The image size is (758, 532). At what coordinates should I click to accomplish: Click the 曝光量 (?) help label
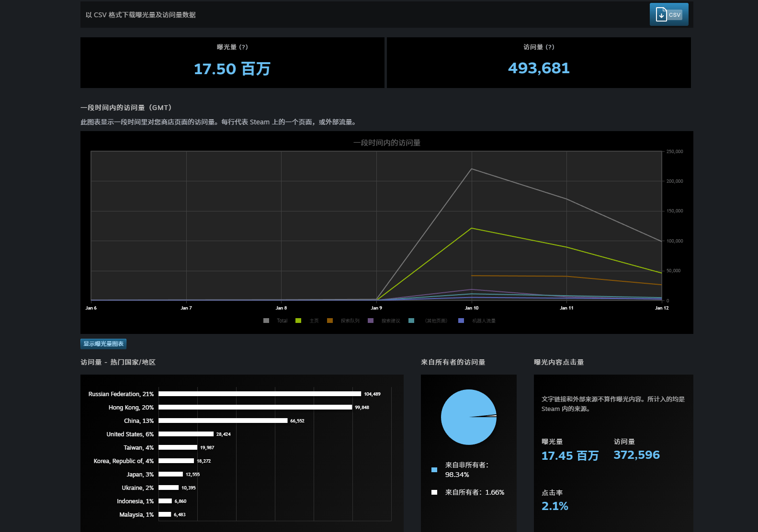pyautogui.click(x=232, y=47)
